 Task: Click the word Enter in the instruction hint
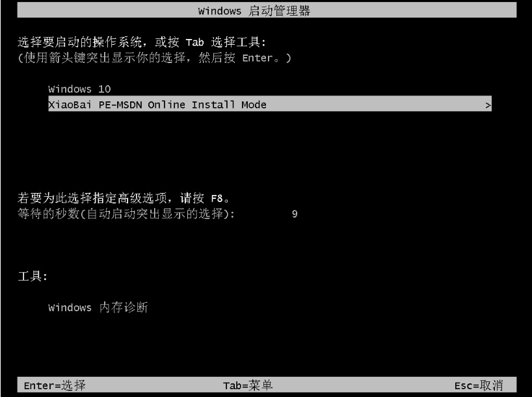(257, 58)
